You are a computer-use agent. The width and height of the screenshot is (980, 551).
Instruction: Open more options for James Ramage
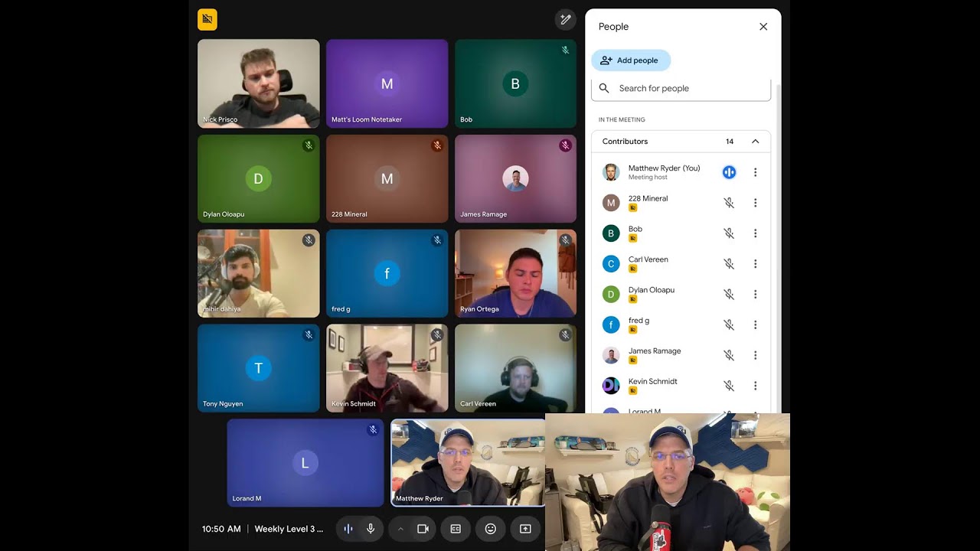(x=755, y=355)
